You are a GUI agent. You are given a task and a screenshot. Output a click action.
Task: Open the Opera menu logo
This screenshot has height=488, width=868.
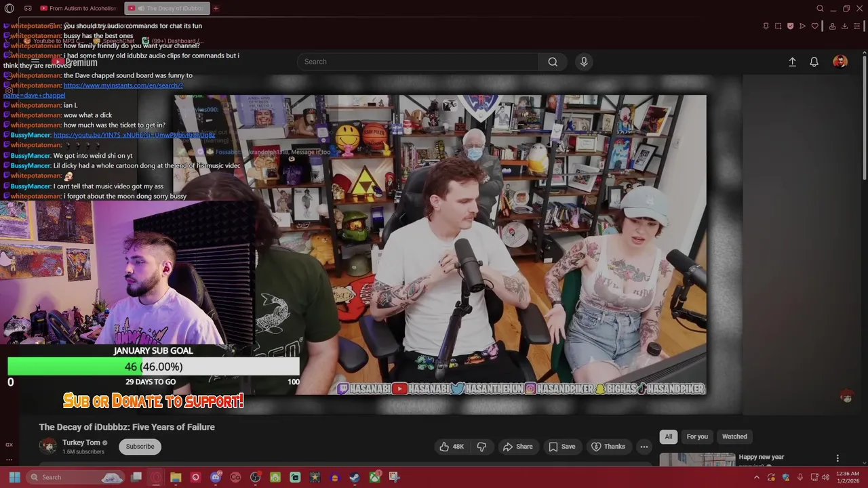[9, 8]
